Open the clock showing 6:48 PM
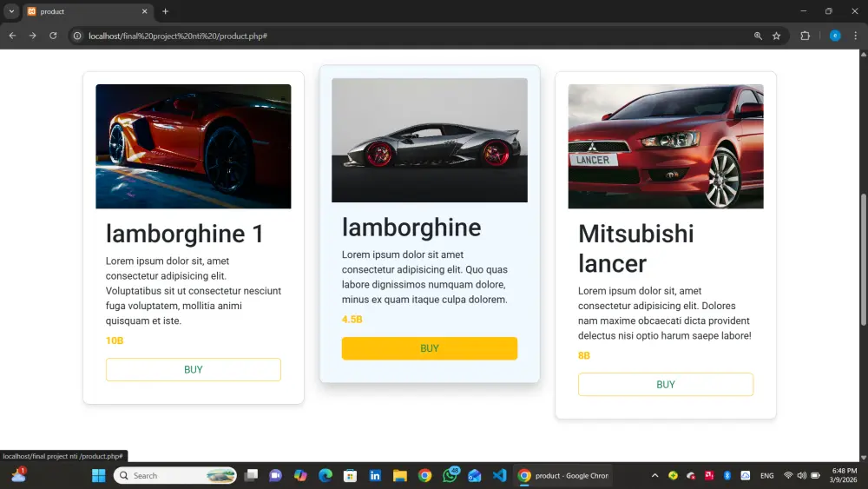 (844, 475)
